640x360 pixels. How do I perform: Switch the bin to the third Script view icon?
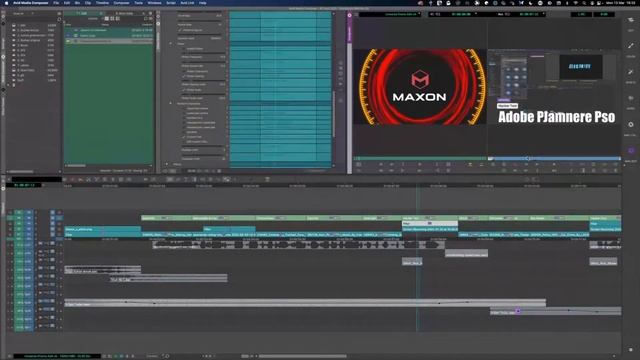click(117, 18)
